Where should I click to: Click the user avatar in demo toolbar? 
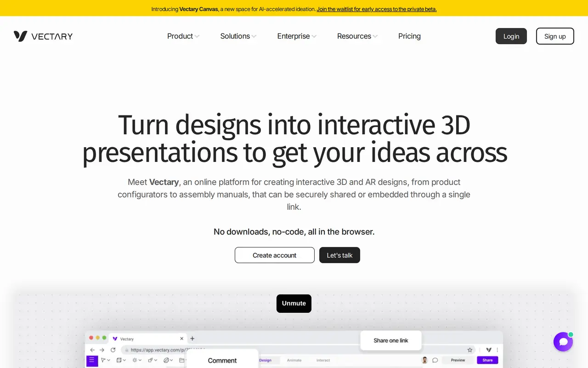tap(425, 360)
